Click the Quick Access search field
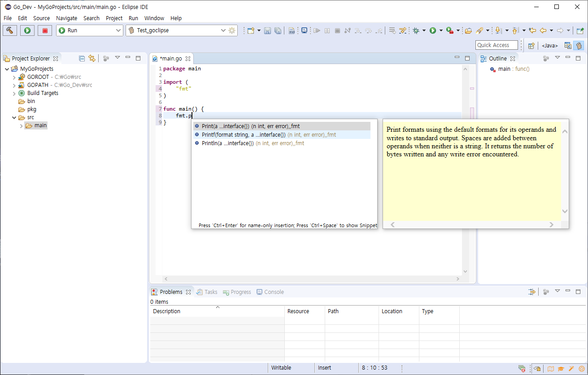This screenshot has width=588, height=375. pyautogui.click(x=497, y=45)
